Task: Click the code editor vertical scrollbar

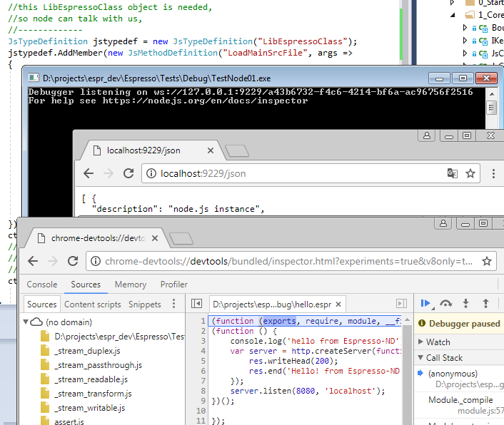Action: 407,369
